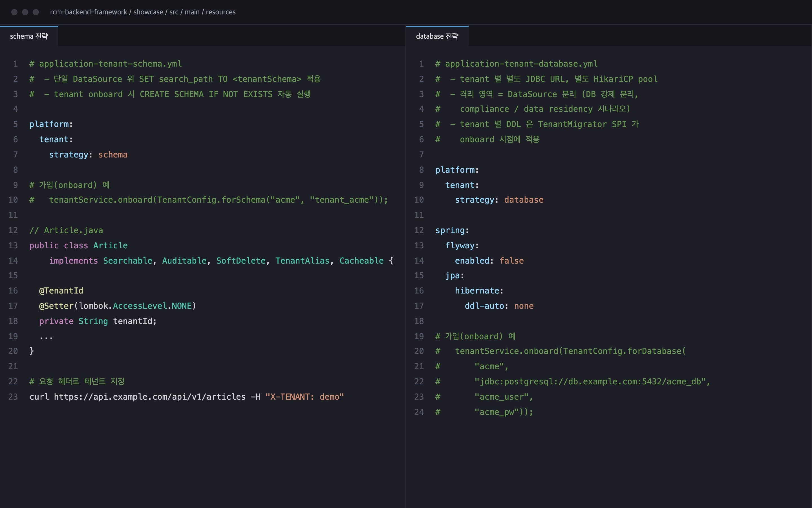Image resolution: width=812 pixels, height=508 pixels.
Task: Click the value 'database' after strategy
Action: tap(524, 200)
